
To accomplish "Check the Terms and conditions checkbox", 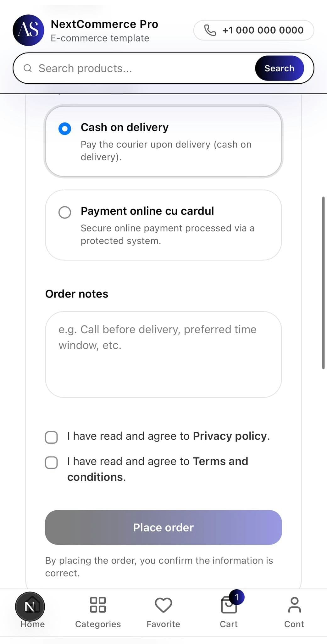I will 51,462.
